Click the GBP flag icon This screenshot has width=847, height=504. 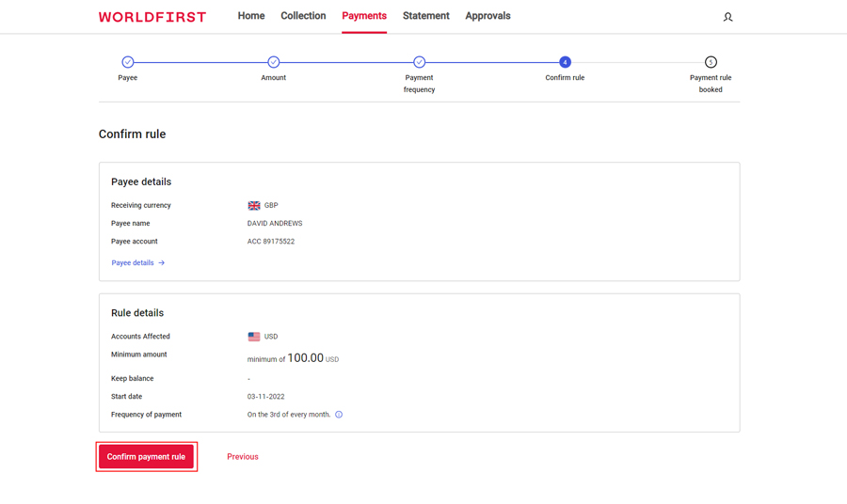254,206
